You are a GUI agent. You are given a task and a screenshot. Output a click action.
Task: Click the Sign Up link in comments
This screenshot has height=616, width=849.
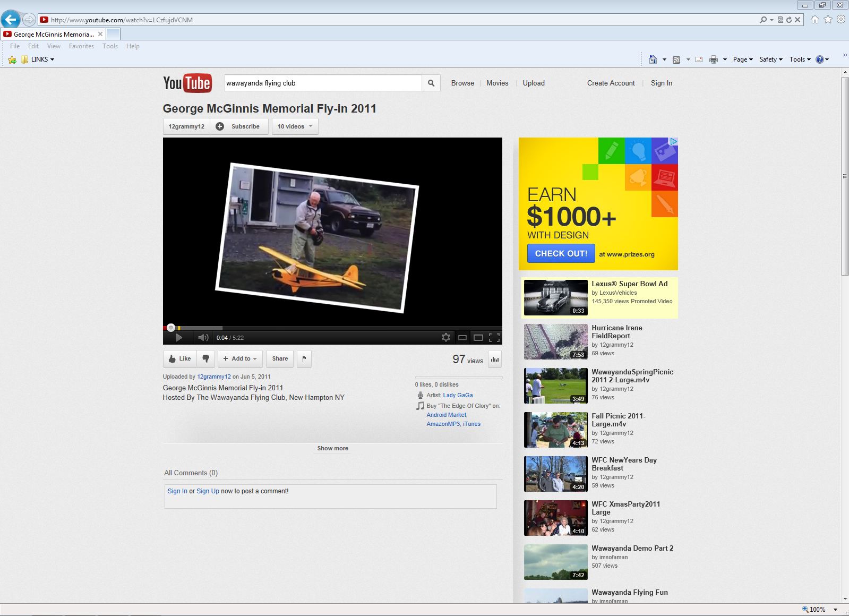click(208, 491)
